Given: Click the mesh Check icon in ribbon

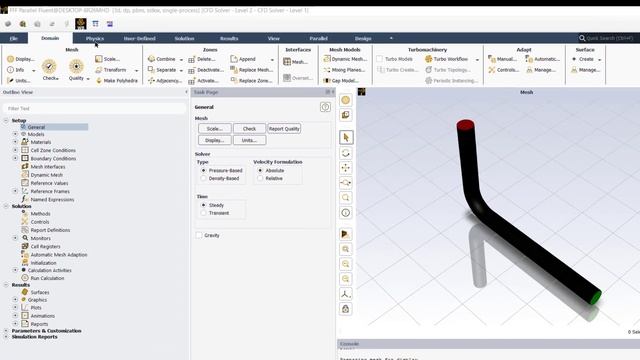Looking at the screenshot, I should click(49, 66).
